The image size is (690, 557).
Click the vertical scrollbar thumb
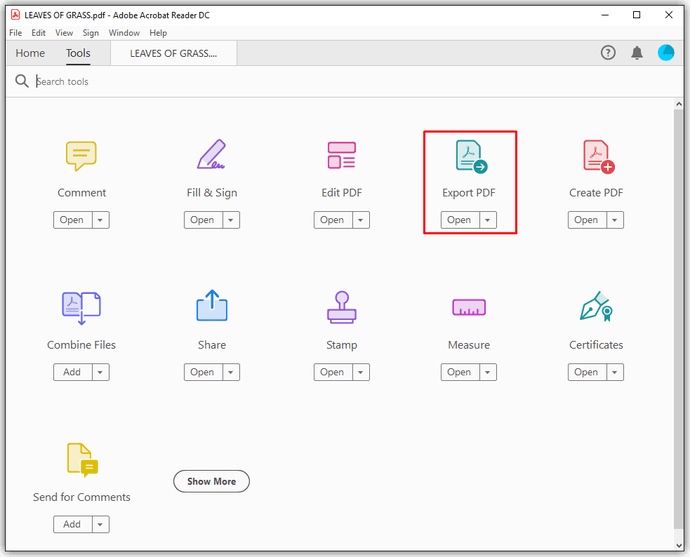[x=679, y=319]
